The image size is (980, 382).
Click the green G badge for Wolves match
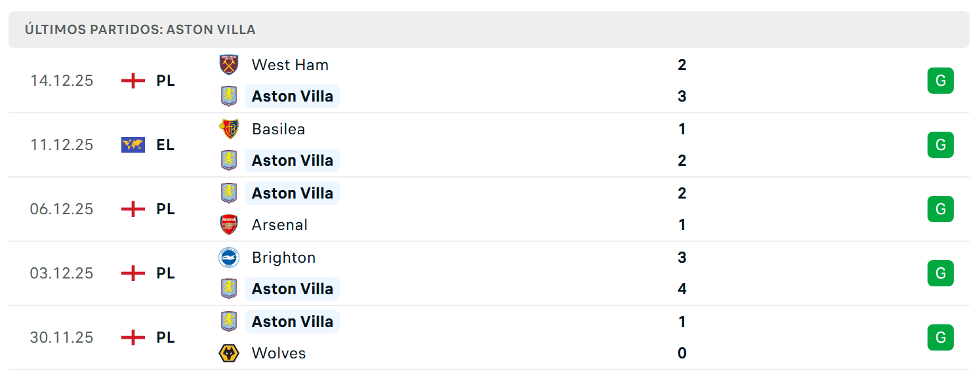click(940, 337)
